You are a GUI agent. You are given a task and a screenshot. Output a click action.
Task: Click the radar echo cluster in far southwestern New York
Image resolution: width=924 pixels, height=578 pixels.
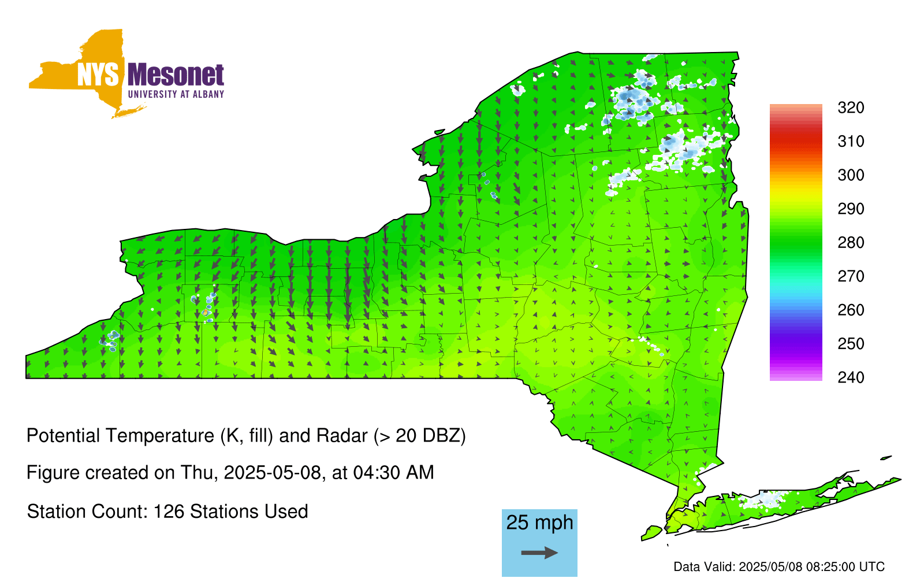tap(110, 341)
